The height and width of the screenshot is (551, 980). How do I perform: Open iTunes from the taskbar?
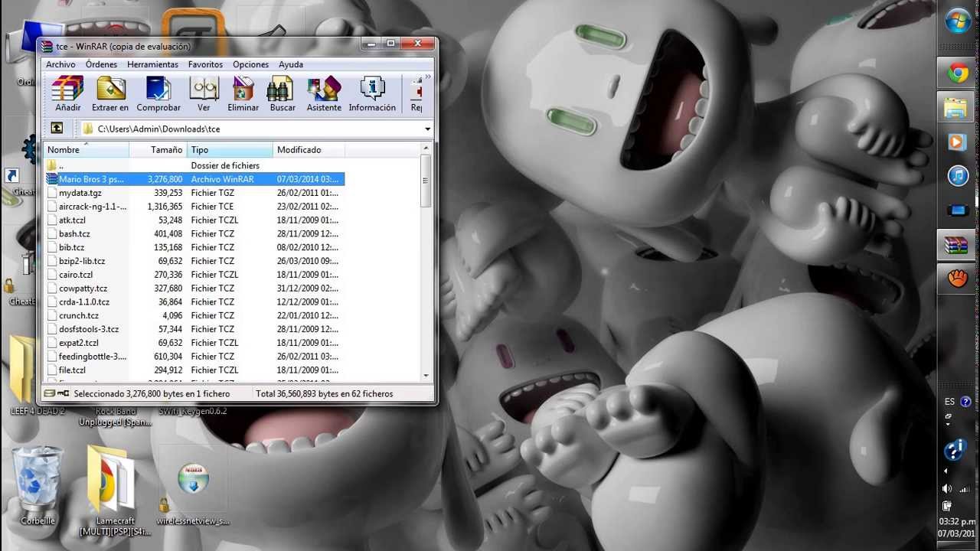point(957,177)
